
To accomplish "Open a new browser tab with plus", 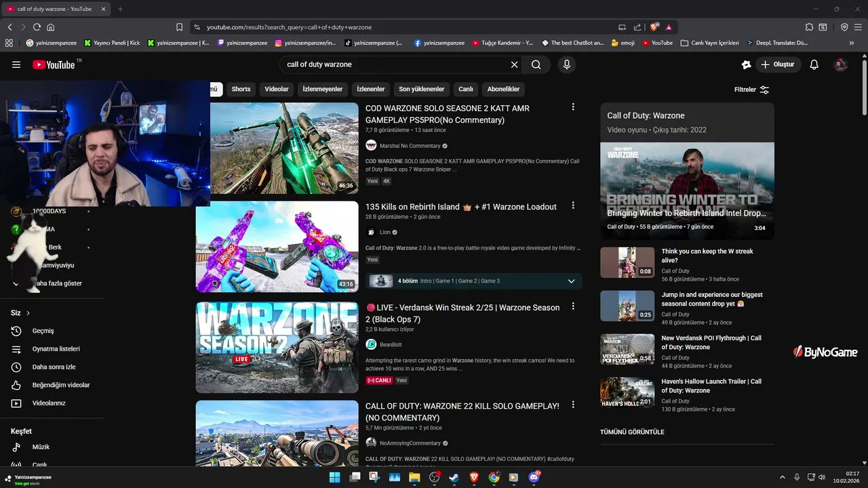I will pos(120,9).
